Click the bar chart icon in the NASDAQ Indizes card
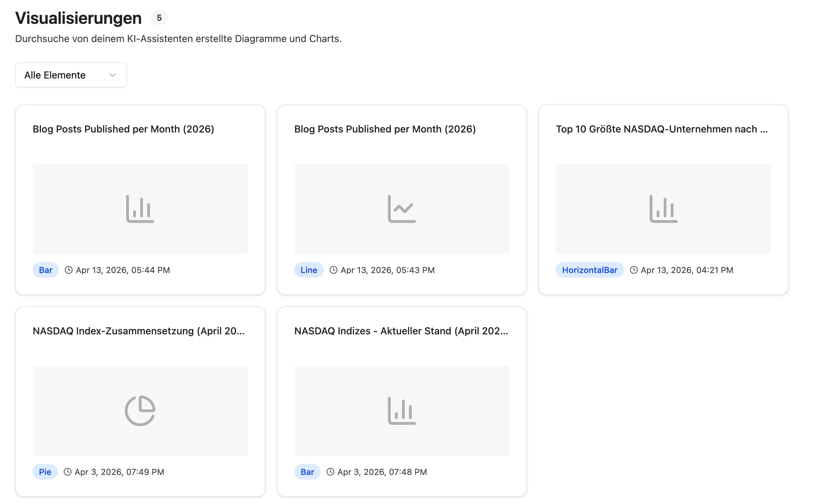814x504 pixels. coord(402,411)
